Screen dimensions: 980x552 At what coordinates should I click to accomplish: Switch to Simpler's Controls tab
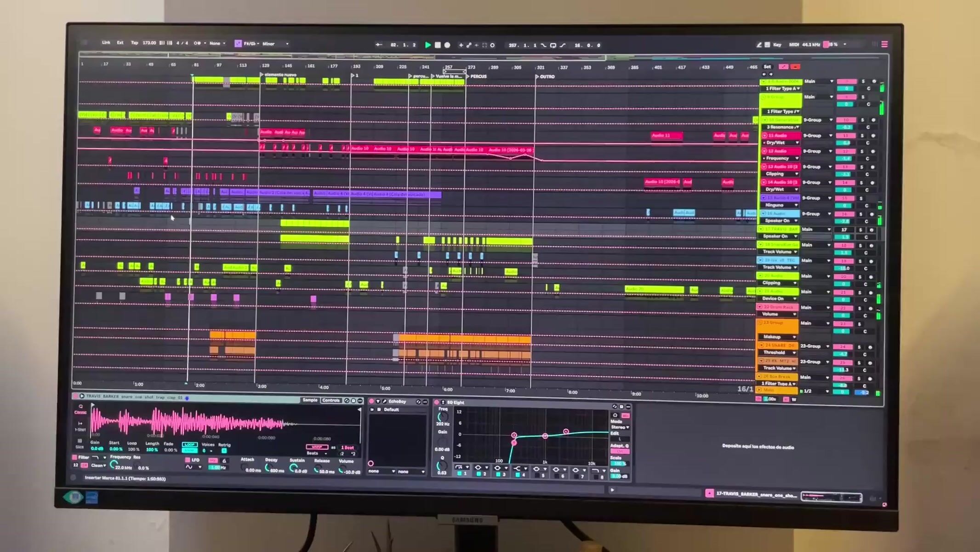(x=330, y=400)
